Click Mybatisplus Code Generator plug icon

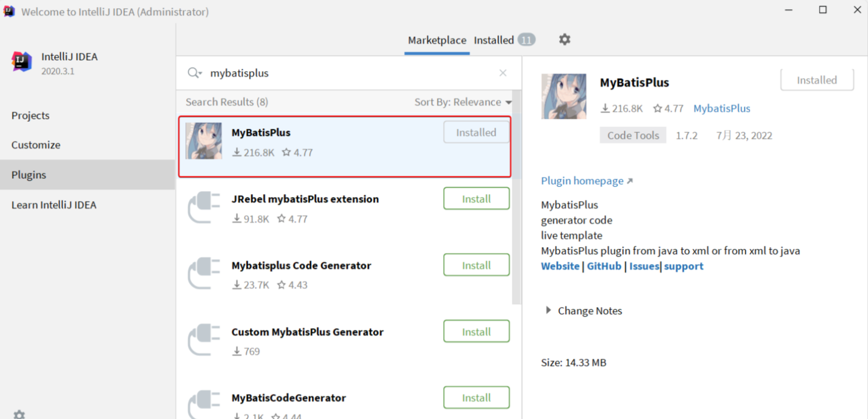coord(203,274)
